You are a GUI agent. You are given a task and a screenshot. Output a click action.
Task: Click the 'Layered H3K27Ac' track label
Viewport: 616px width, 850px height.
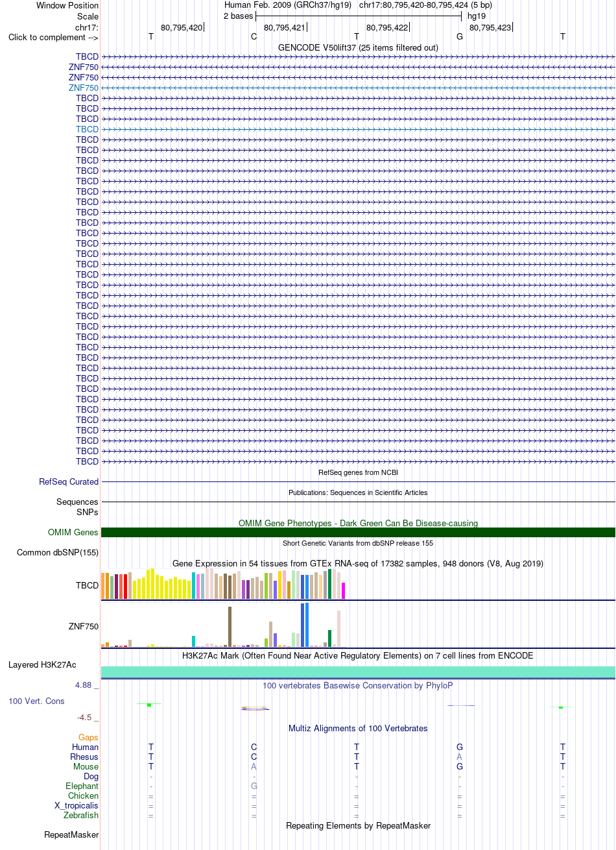[42, 665]
